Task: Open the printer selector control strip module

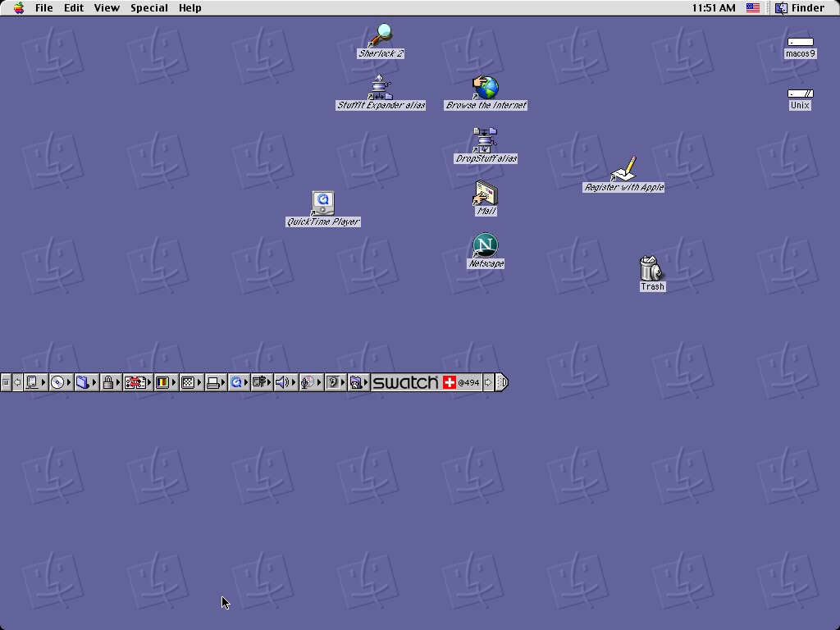Action: pos(216,382)
